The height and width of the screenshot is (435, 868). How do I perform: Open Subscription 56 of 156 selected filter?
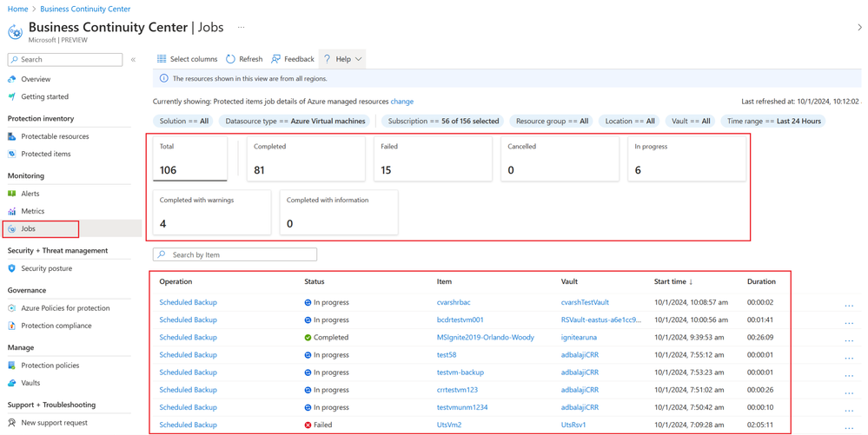click(x=443, y=122)
